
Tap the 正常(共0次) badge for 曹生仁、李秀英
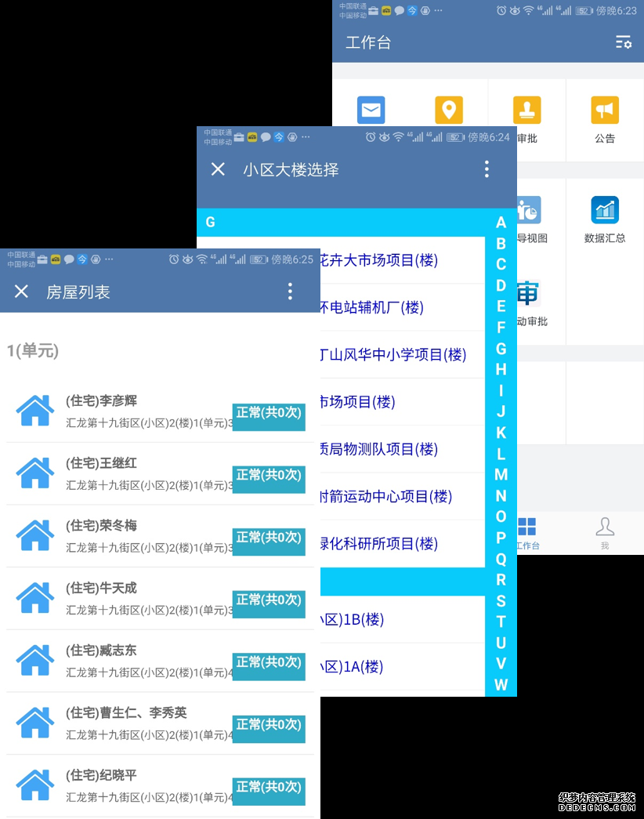(x=269, y=729)
